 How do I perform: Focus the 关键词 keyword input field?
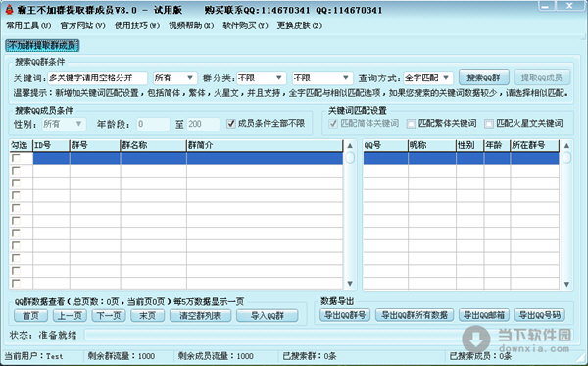(97, 78)
